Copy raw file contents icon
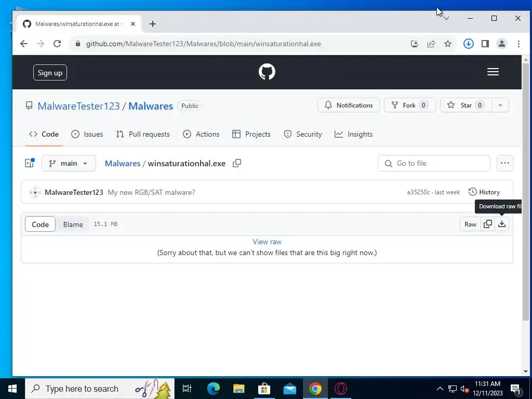 tap(487, 224)
